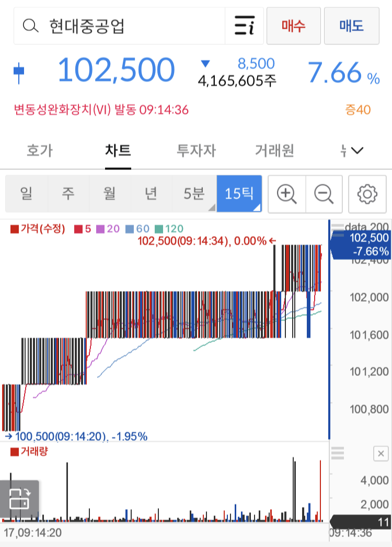Click the volume value 11 axis tag
Screen dimensions: 392x547
[x=361, y=522]
